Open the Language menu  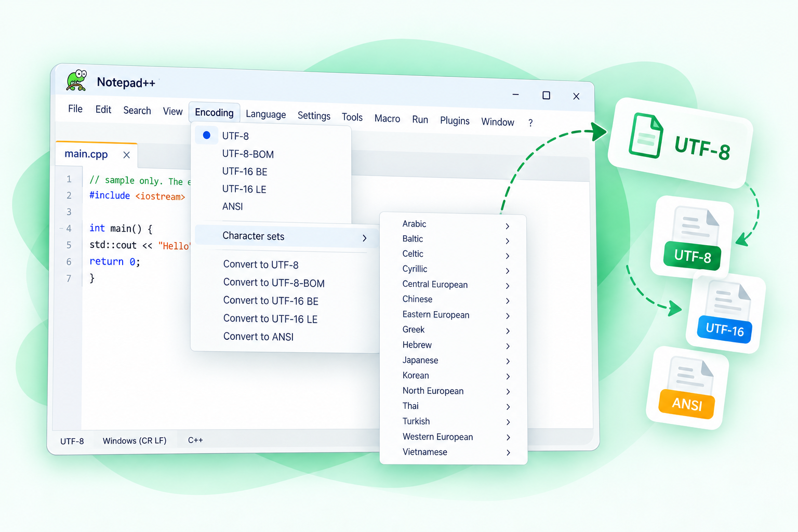(x=265, y=114)
